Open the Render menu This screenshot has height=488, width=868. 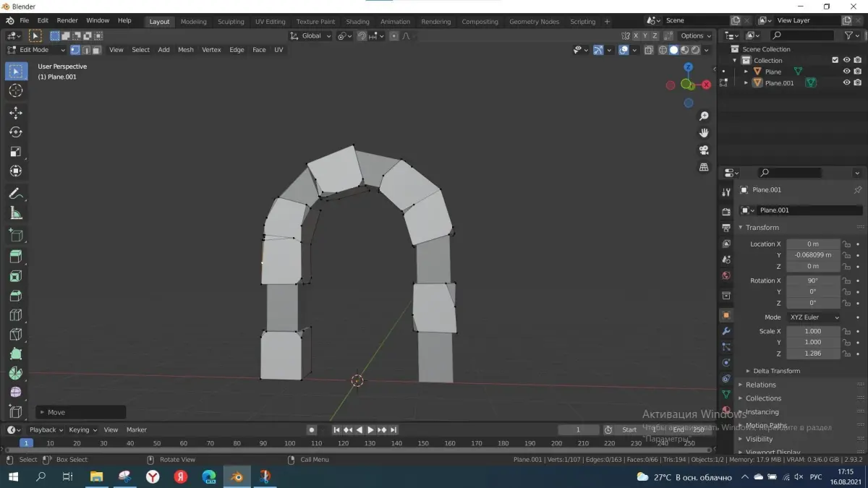click(67, 20)
